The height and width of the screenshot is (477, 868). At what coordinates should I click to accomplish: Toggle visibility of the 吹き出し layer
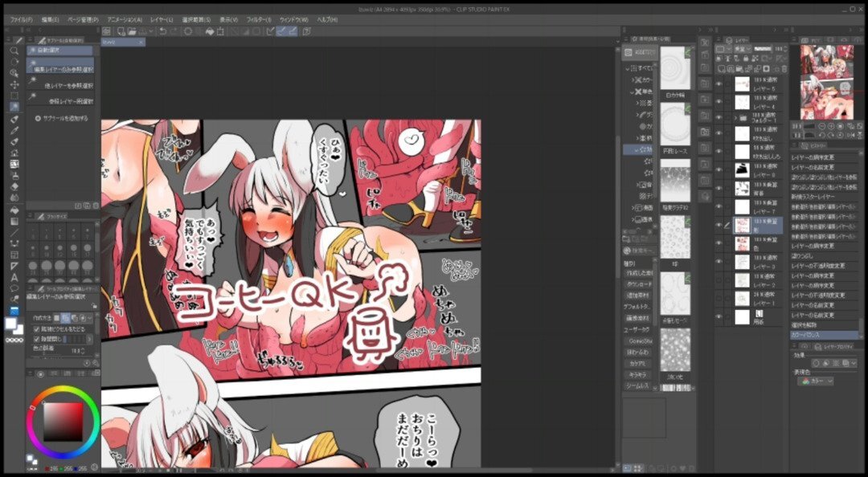pos(719,133)
